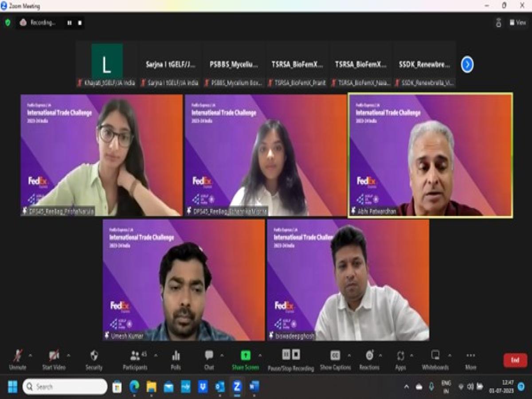The width and height of the screenshot is (532, 399).
Task: Pause recording from top Recording indicator
Action: (70, 23)
